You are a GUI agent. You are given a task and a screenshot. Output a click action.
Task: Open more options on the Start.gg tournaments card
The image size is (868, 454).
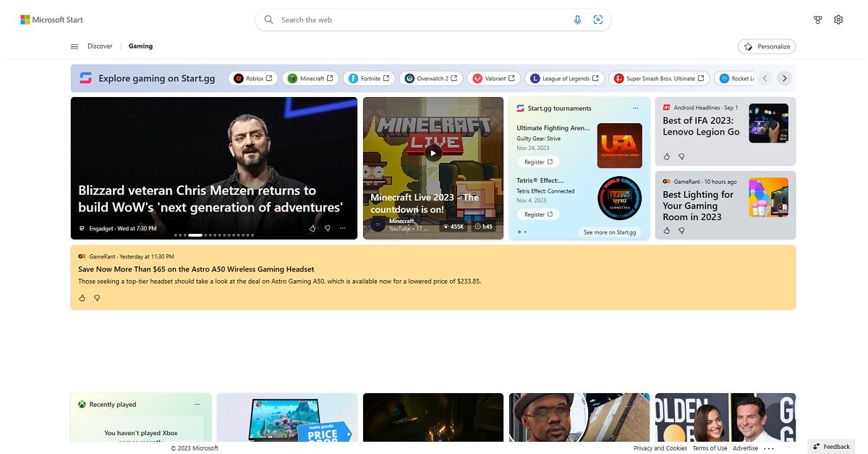(635, 107)
